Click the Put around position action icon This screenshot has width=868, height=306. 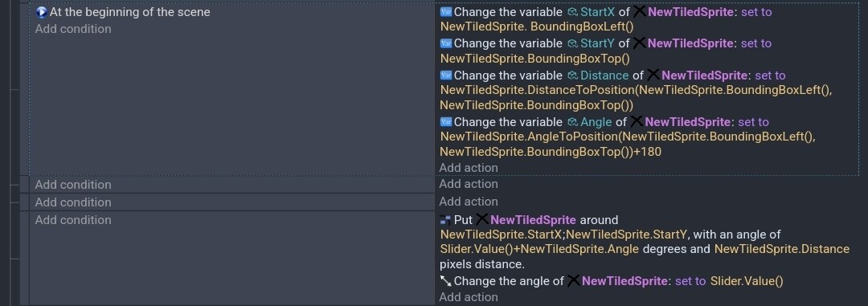tap(446, 220)
